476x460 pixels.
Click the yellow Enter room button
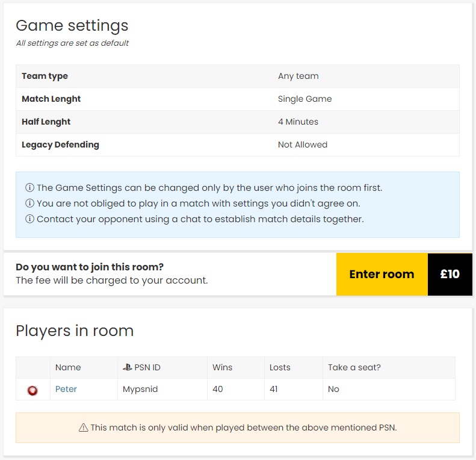(x=382, y=274)
